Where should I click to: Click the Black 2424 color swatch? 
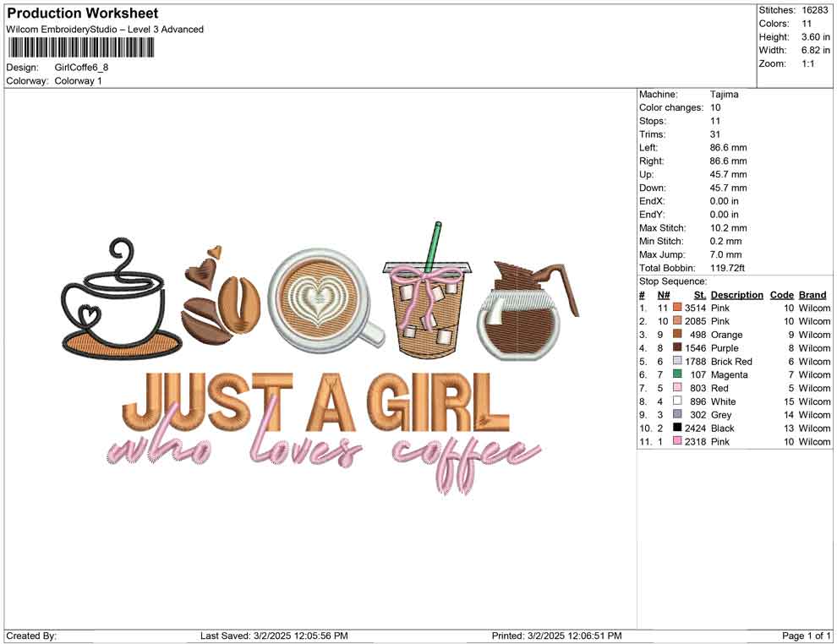click(x=676, y=428)
